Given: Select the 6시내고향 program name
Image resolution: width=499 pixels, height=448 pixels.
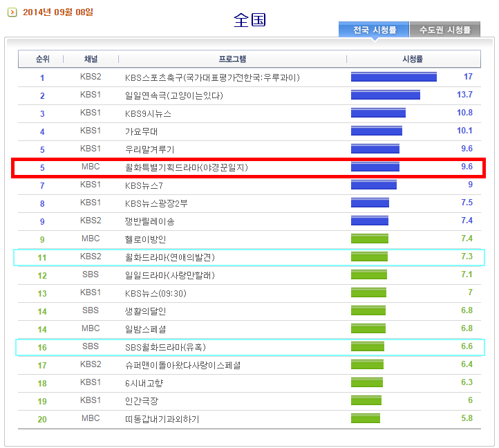Looking at the screenshot, I should [144, 383].
